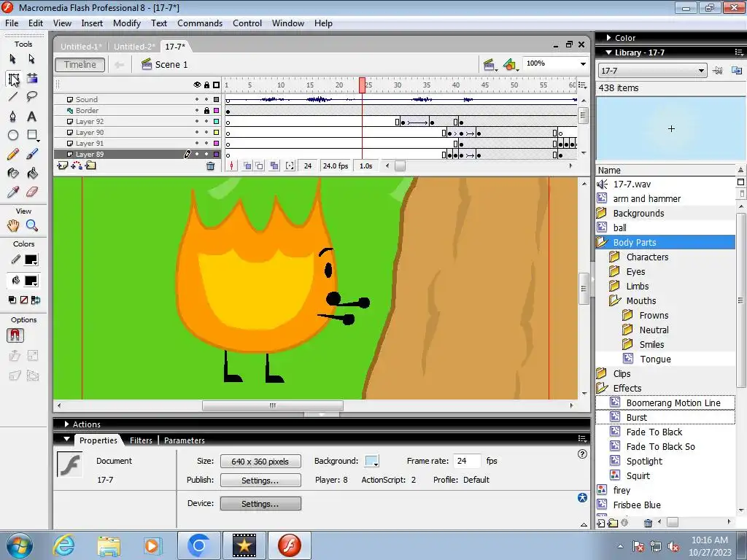Unlock the Border layer padlock
This screenshot has height=560, width=747.
pos(206,111)
